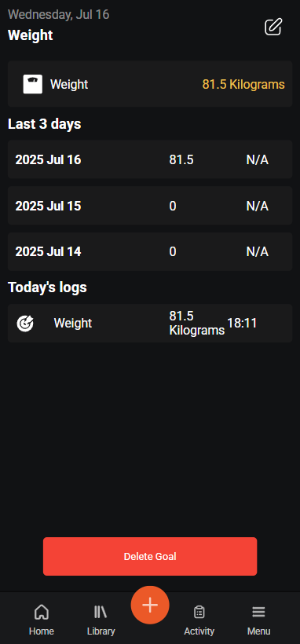Tap the orange plus add button
300x644 pixels.
pos(150,605)
